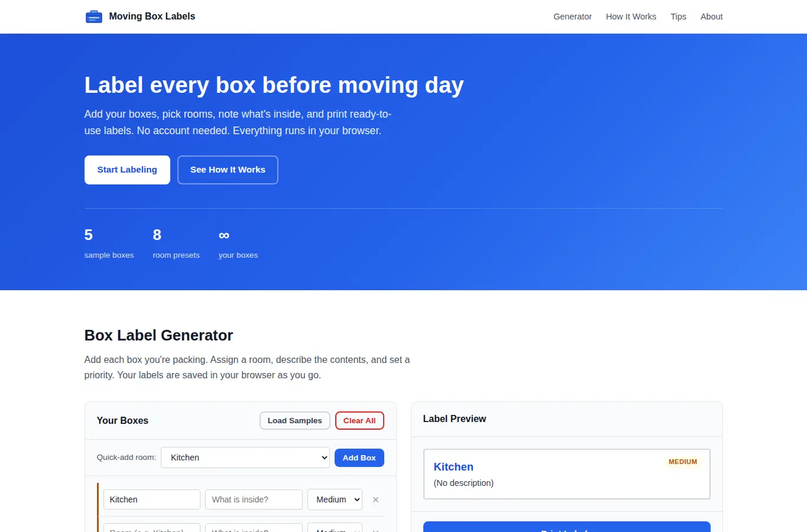Open the Tips nav link
Viewport: 807px width, 532px height.
click(678, 17)
